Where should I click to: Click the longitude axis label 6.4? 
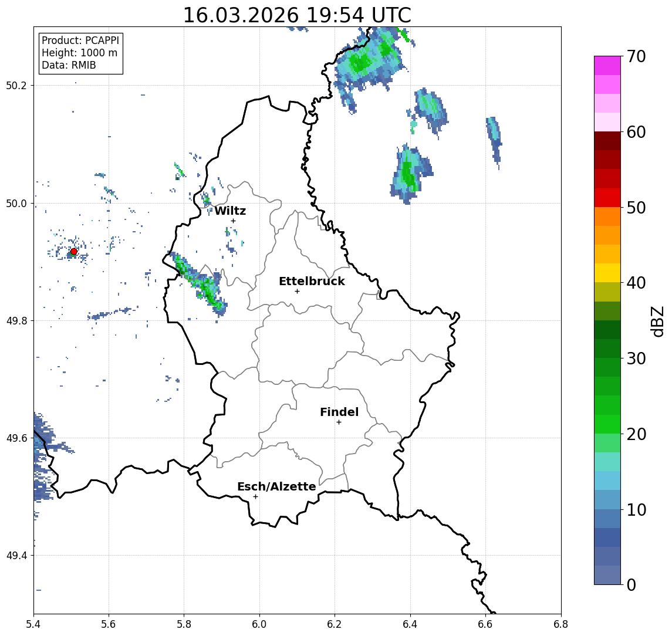point(410,624)
